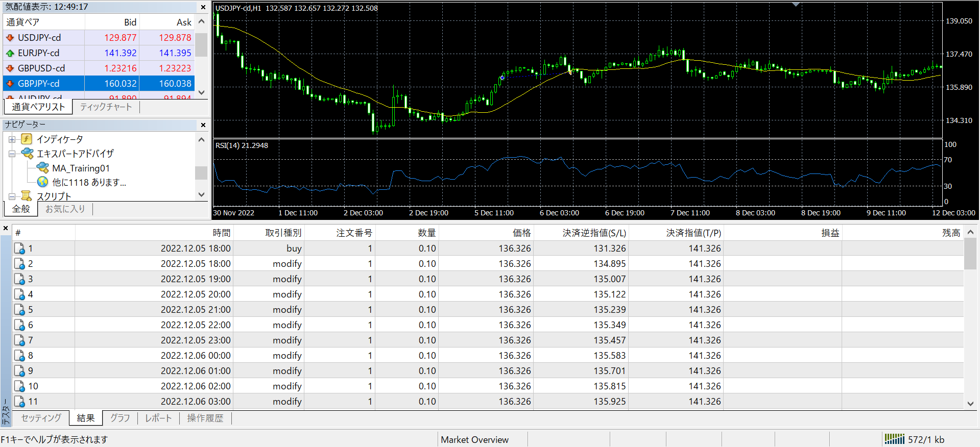Click the order document icon in row 8
This screenshot has height=447, width=980.
19,356
